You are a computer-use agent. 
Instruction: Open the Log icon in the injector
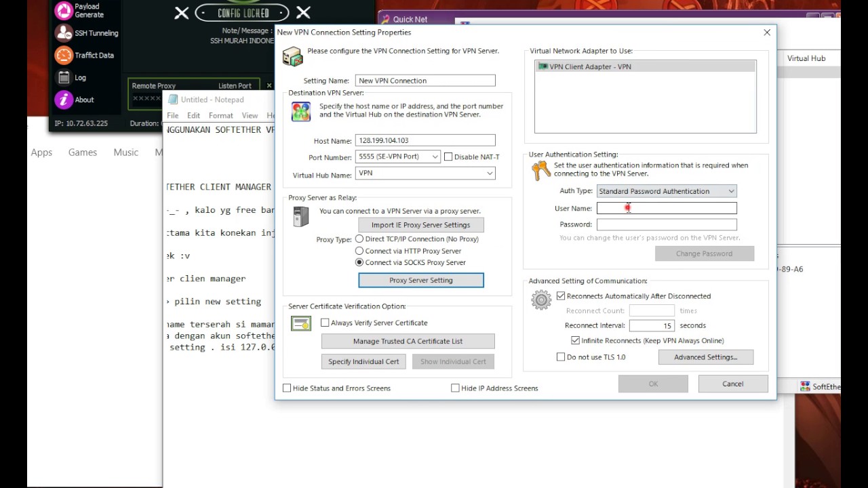point(64,77)
